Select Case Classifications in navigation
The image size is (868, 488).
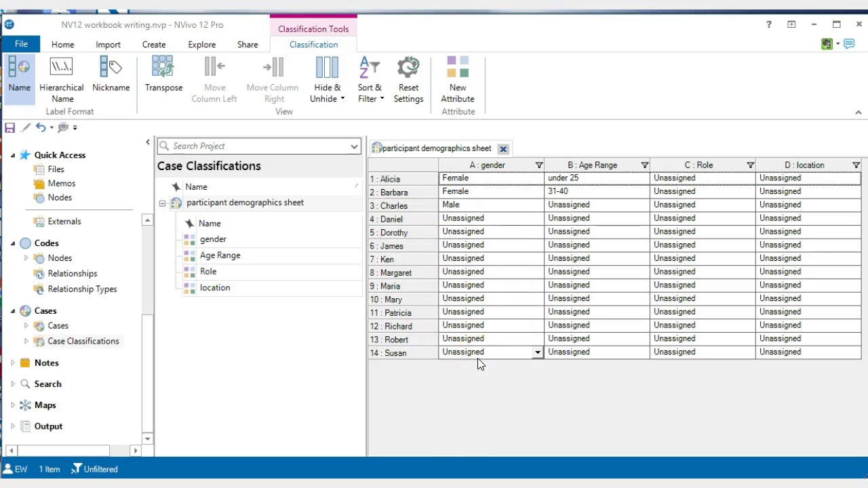(83, 342)
